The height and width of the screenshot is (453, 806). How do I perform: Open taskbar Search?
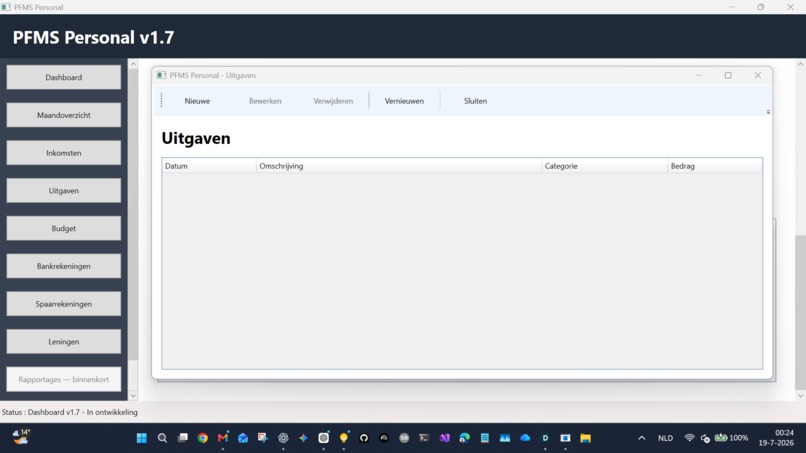tap(162, 438)
